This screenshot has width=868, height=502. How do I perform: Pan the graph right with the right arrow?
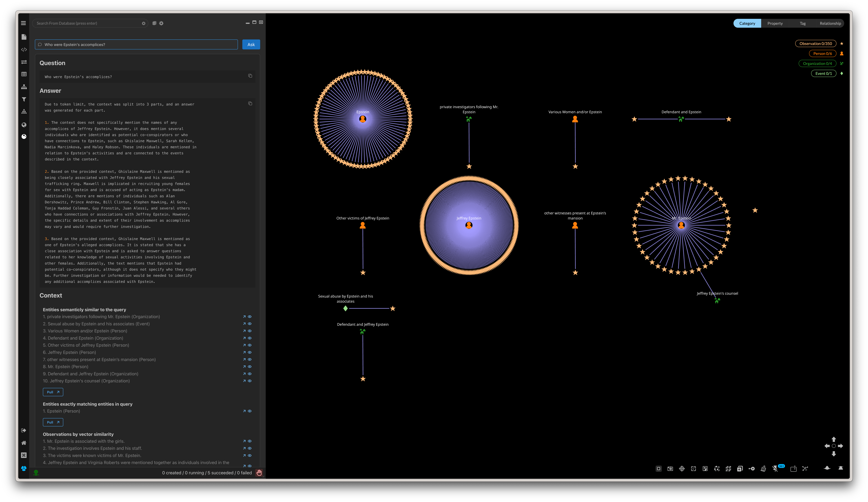840,446
